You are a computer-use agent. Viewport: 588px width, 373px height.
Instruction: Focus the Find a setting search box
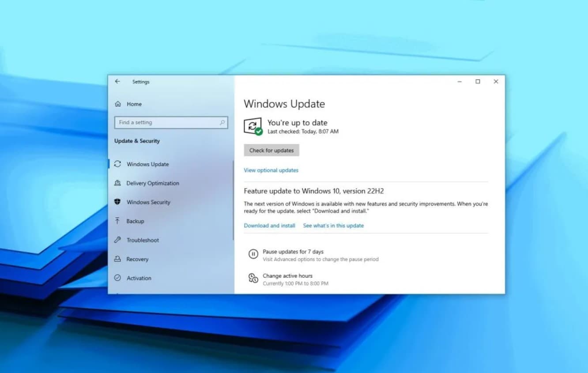171,122
